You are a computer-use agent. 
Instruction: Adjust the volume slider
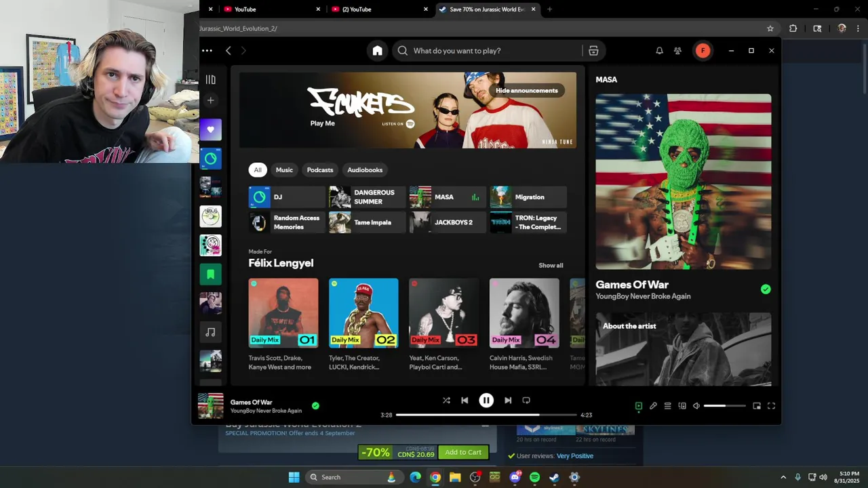coord(725,406)
